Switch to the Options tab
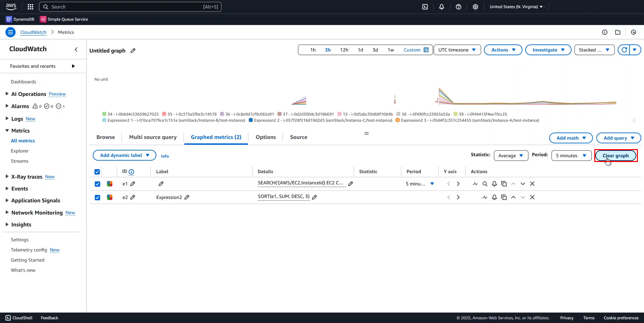Viewport: 644px width, 323px height. click(265, 137)
